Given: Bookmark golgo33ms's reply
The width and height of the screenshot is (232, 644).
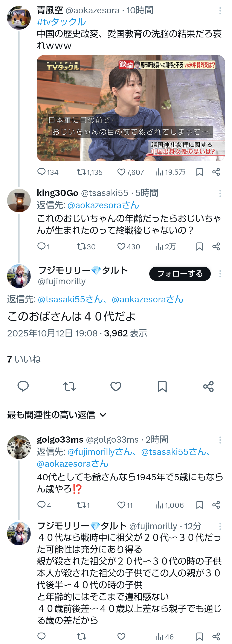Looking at the screenshot, I should (x=199, y=505).
